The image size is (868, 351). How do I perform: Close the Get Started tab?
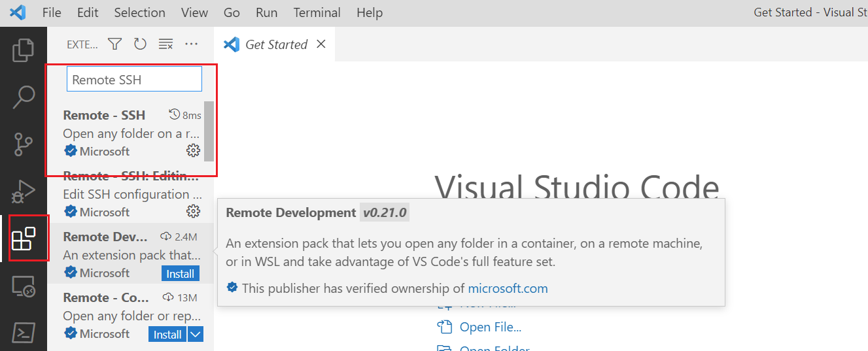[321, 44]
